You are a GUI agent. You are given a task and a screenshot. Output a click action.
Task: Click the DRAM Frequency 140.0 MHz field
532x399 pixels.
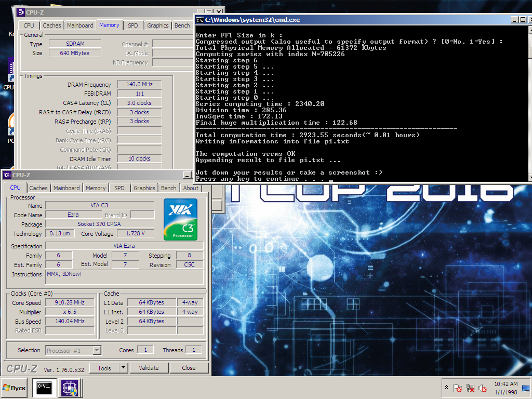(x=139, y=84)
